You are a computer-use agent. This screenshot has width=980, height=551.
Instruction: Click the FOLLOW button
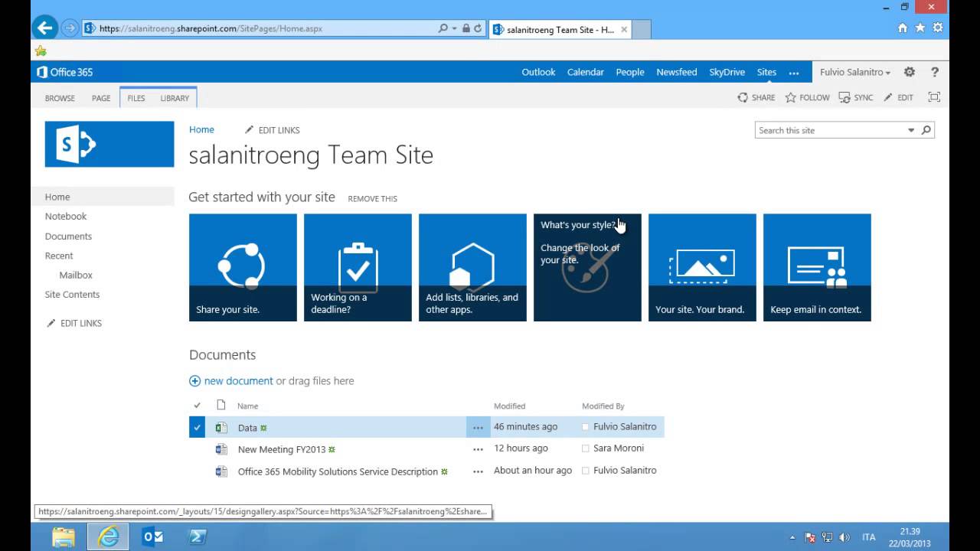point(808,97)
